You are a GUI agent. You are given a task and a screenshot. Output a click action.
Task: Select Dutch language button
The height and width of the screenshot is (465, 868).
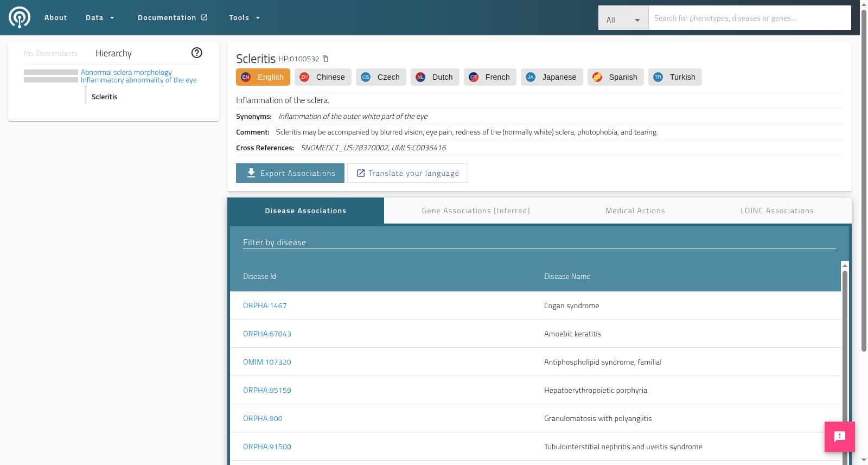tap(435, 77)
